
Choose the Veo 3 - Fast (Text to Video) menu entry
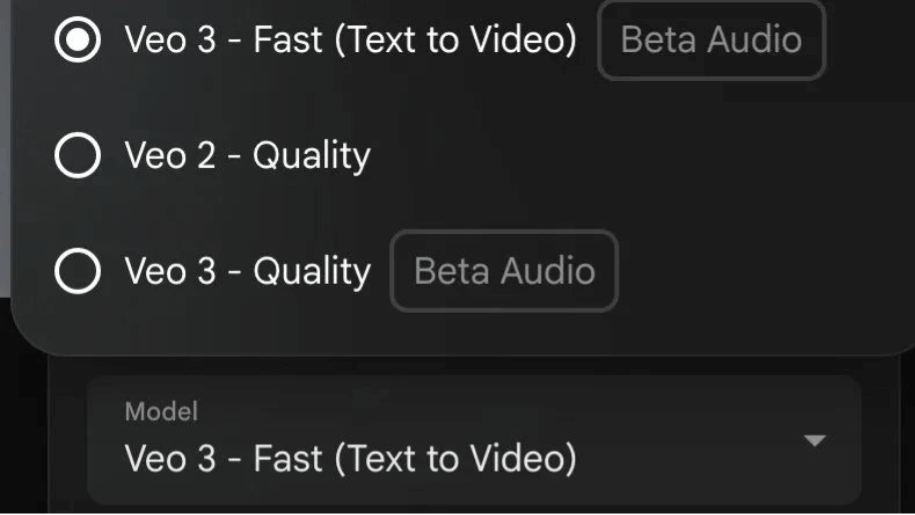pos(350,40)
